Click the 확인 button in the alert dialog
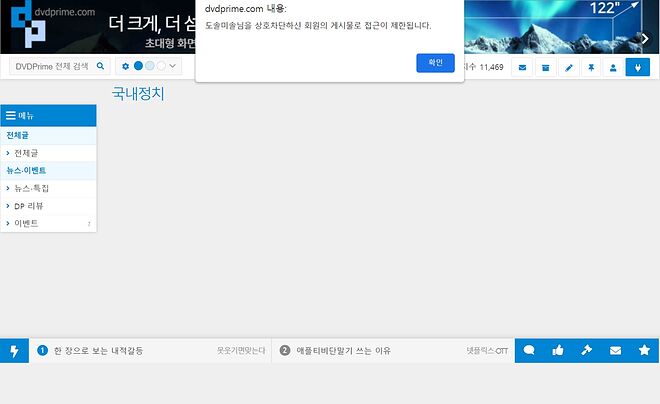The height and width of the screenshot is (404, 660). tap(435, 63)
